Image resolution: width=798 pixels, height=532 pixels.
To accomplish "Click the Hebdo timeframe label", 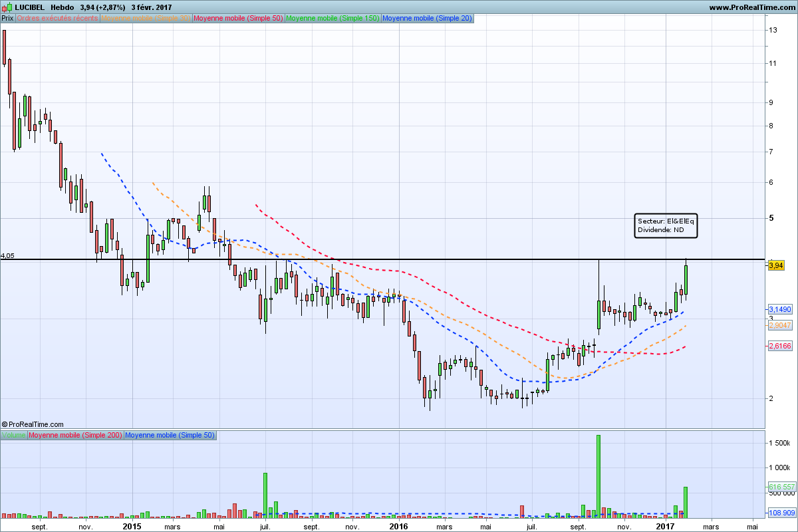I will [62, 7].
